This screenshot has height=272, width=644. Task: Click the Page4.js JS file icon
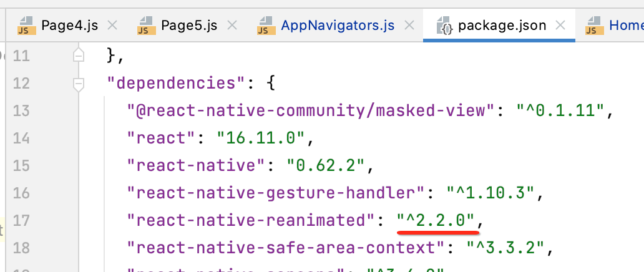[x=26, y=26]
